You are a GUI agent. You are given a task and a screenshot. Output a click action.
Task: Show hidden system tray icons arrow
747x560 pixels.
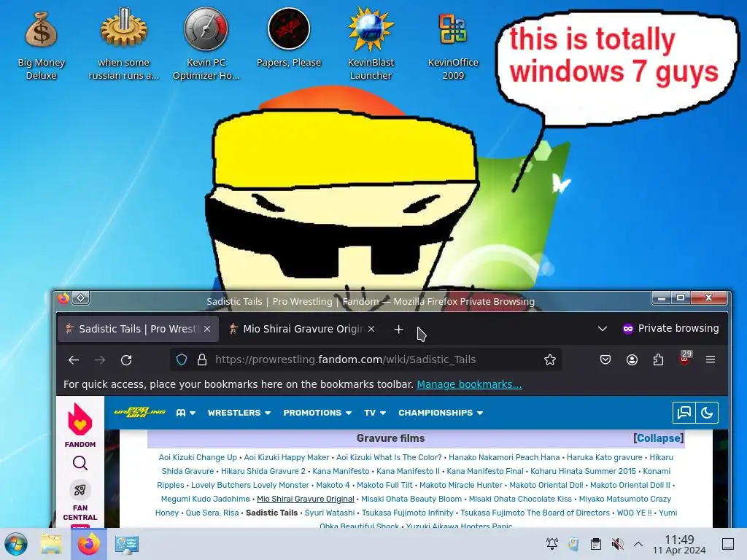click(x=638, y=544)
